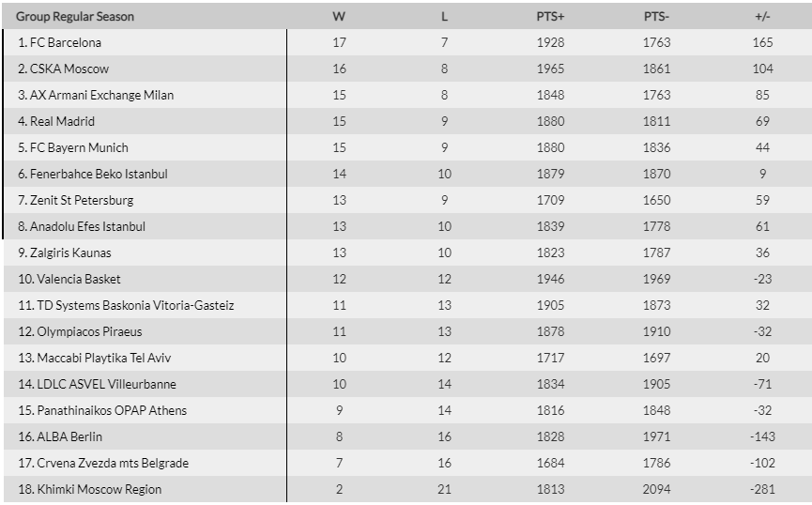Viewport: 812px width, 505px height.
Task: Click the Zalgiris Kaunas team name
Action: click(70, 252)
